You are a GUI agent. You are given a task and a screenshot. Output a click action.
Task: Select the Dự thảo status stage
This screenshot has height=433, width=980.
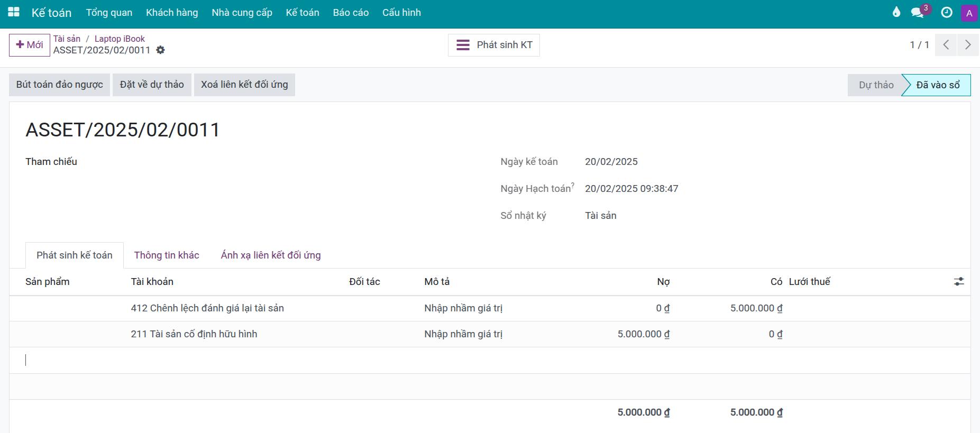pyautogui.click(x=876, y=85)
